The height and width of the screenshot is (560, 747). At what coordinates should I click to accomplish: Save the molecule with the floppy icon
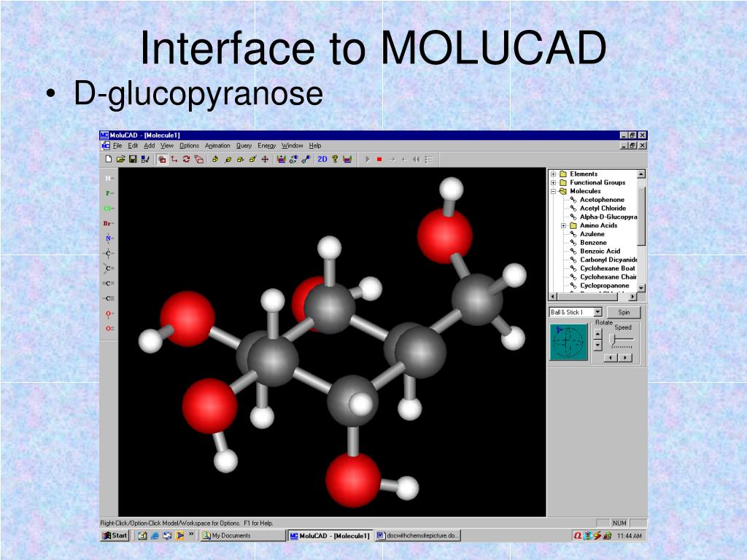tap(133, 159)
